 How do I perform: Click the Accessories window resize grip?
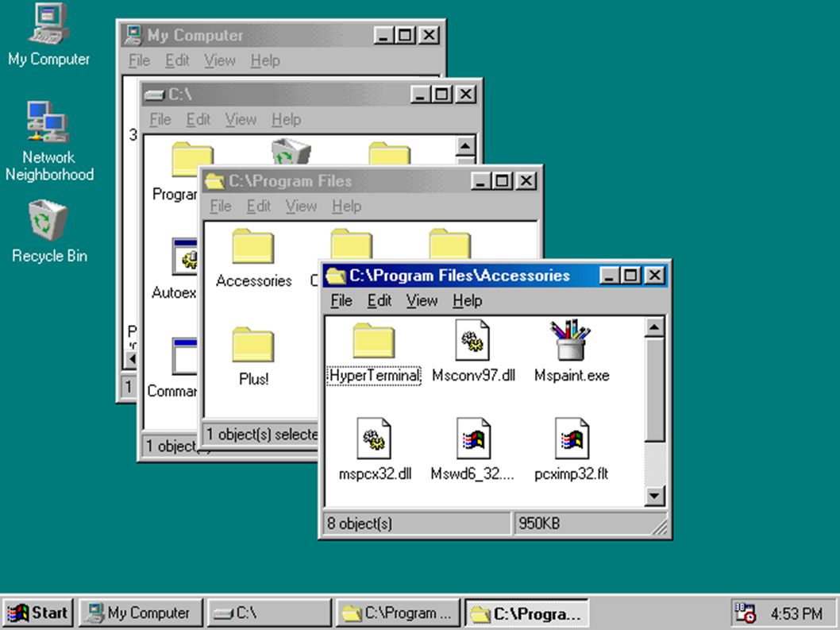coord(659,527)
